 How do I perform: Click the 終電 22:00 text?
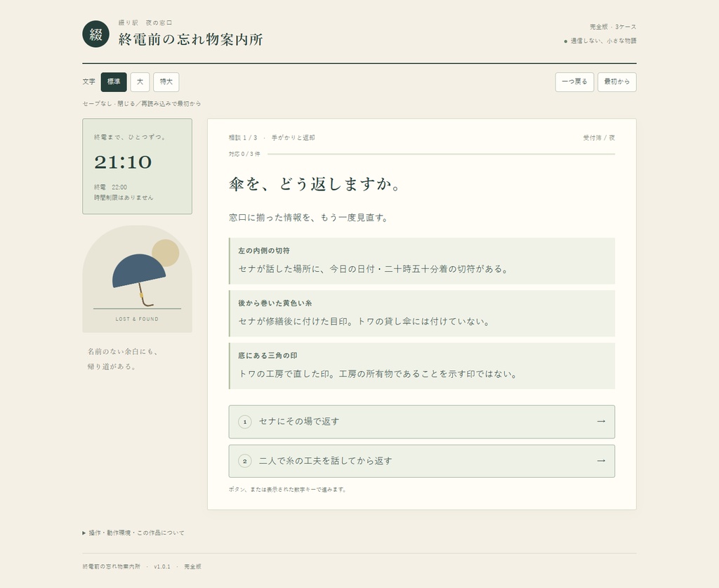[x=110, y=187]
